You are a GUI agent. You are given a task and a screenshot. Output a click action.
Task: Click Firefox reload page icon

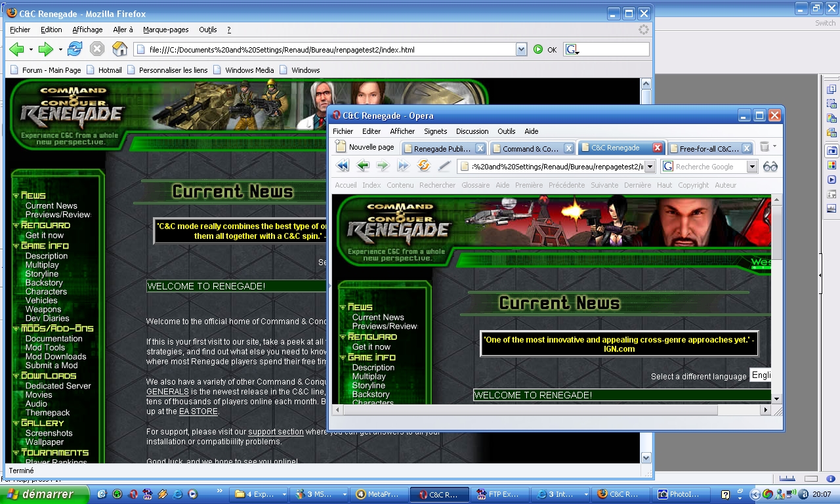pos(75,49)
